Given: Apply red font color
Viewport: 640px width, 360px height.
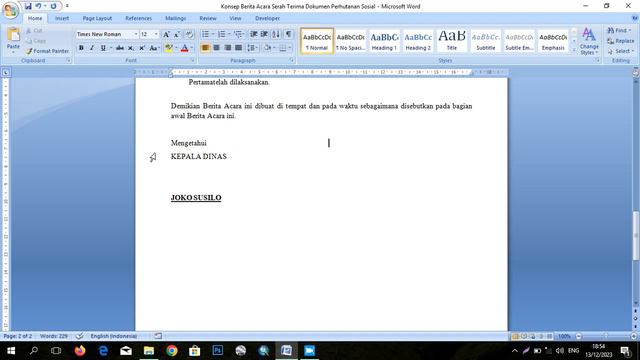Looking at the screenshot, I should (x=184, y=48).
